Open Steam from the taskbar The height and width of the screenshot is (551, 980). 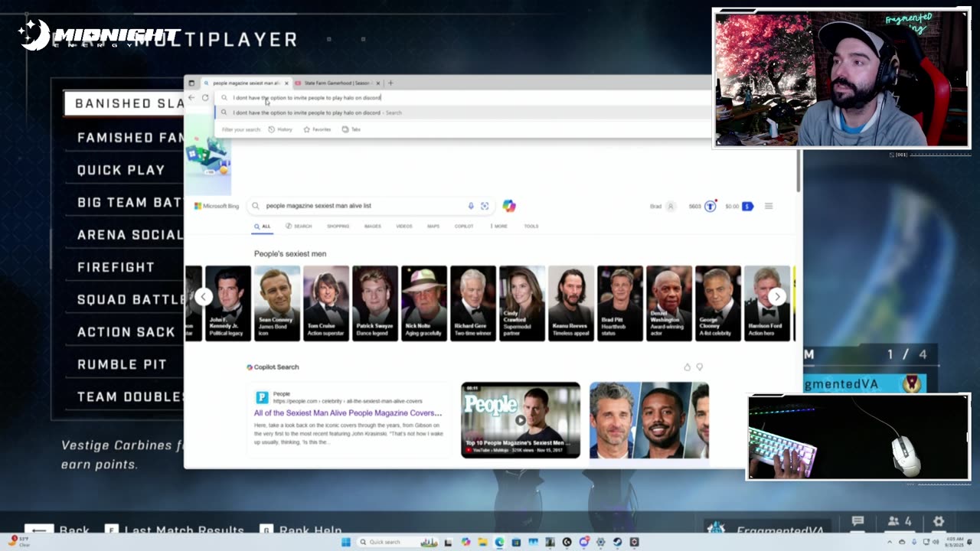click(x=617, y=542)
